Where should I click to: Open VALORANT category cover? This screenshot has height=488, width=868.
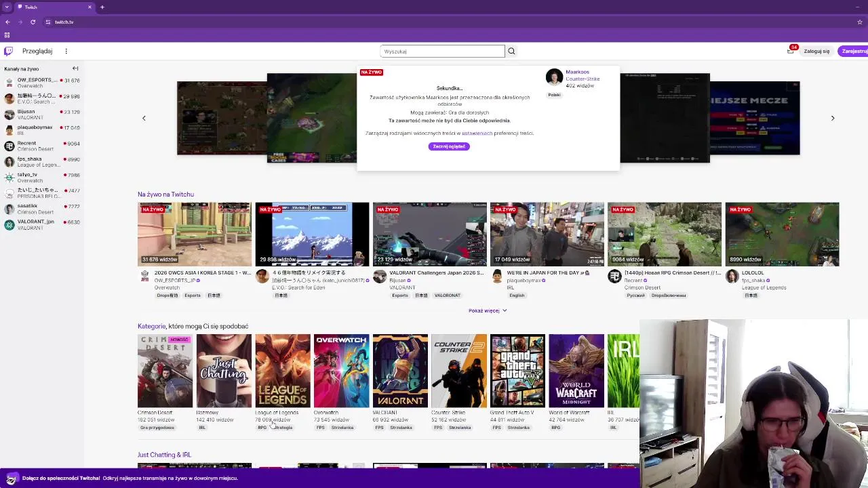click(x=400, y=371)
